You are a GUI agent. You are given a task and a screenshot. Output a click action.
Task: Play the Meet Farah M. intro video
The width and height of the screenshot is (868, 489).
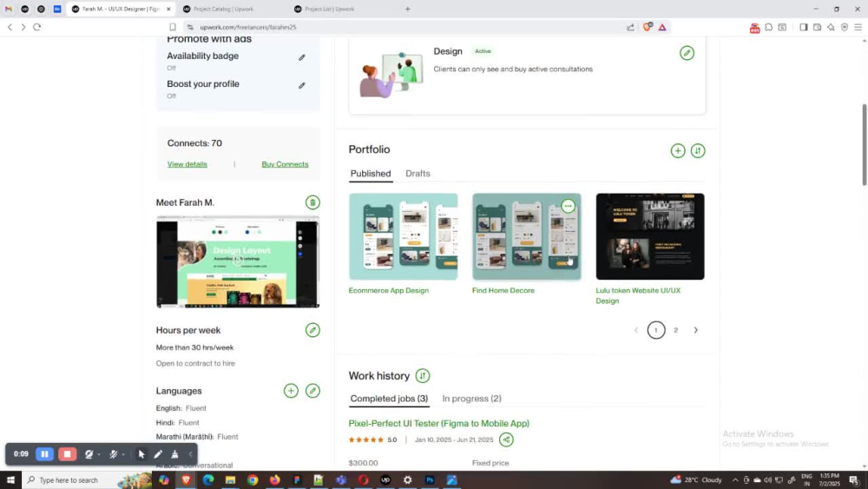coord(238,261)
